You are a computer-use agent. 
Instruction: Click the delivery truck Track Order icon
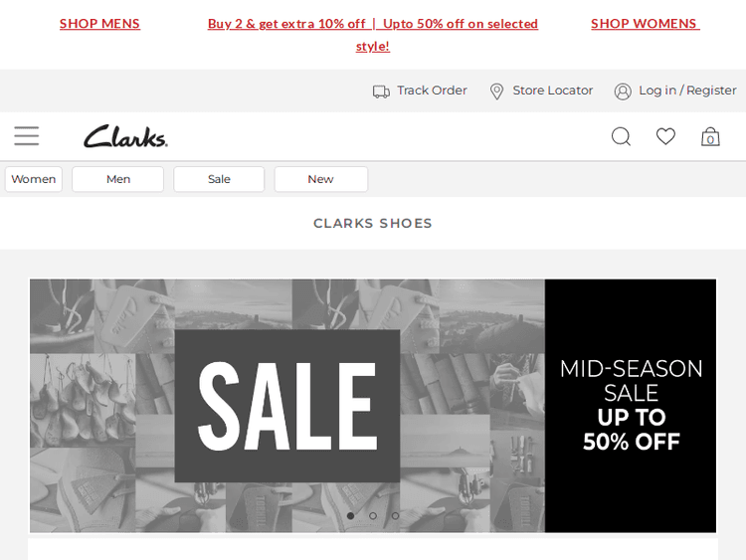pyautogui.click(x=381, y=91)
